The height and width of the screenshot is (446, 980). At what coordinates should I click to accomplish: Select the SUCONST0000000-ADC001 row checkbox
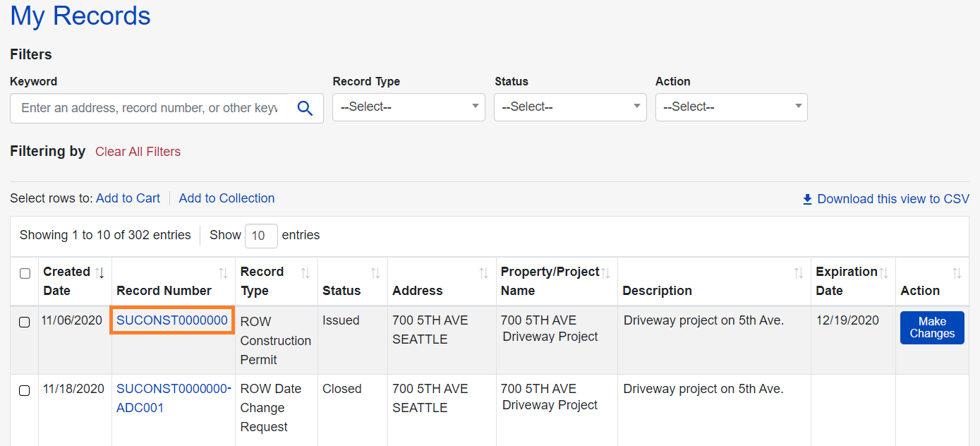[x=24, y=391]
